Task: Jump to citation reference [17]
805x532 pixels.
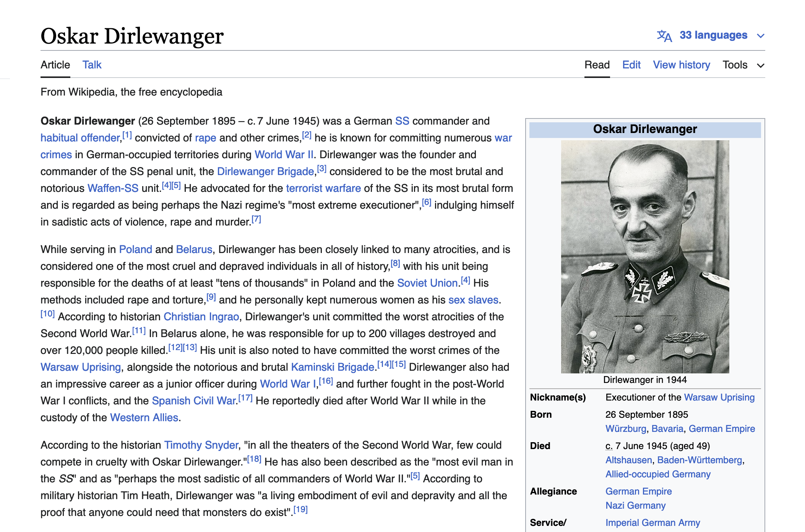Action: pyautogui.click(x=245, y=398)
